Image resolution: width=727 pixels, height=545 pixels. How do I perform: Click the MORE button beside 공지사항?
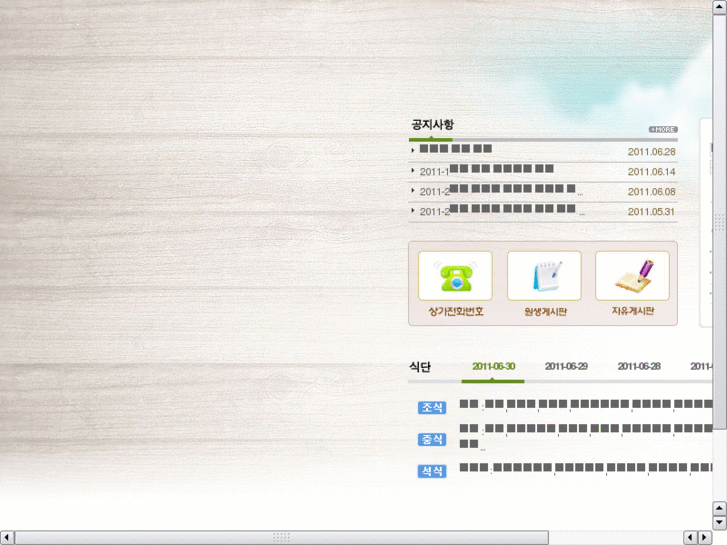(663, 129)
